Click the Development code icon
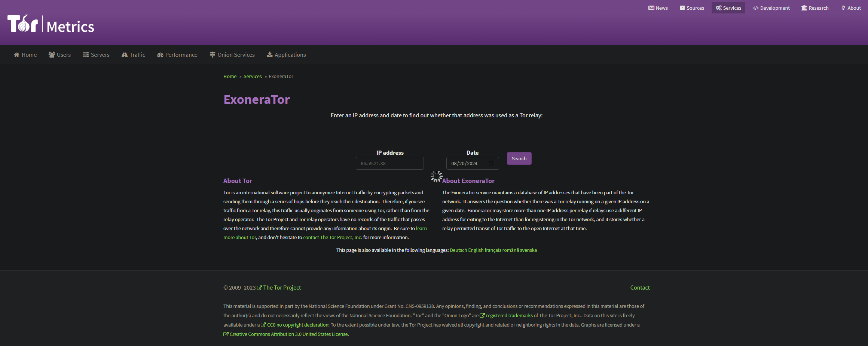Viewport: 868px width, 346px height. pos(755,8)
